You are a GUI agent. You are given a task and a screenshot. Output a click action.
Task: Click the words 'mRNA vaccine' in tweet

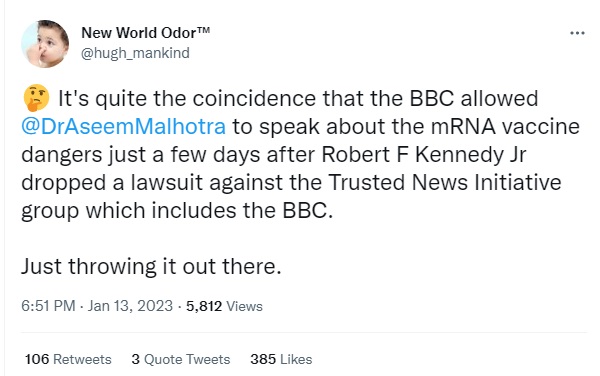pyautogui.click(x=505, y=127)
